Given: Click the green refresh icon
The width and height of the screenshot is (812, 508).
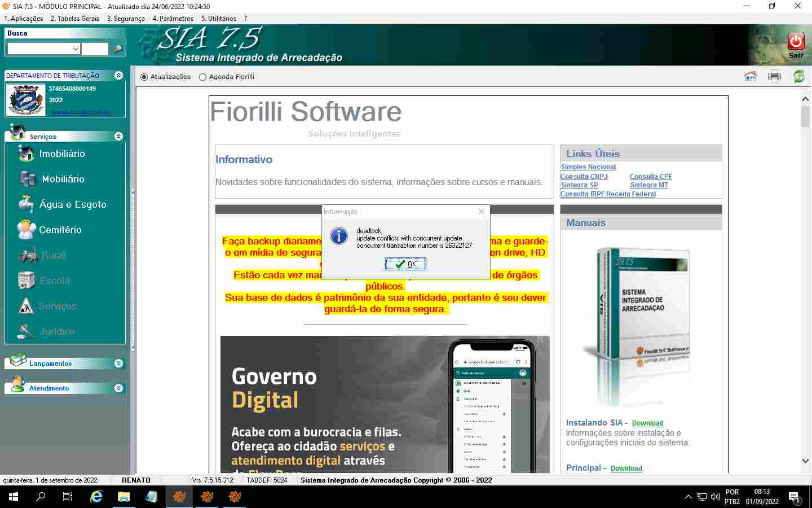Looking at the screenshot, I should coord(798,76).
